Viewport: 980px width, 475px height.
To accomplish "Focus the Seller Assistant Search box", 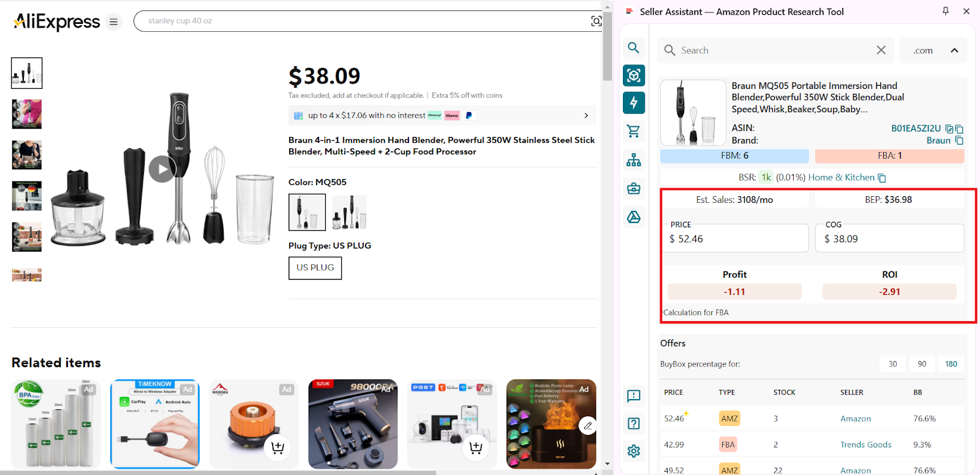I will coord(775,50).
